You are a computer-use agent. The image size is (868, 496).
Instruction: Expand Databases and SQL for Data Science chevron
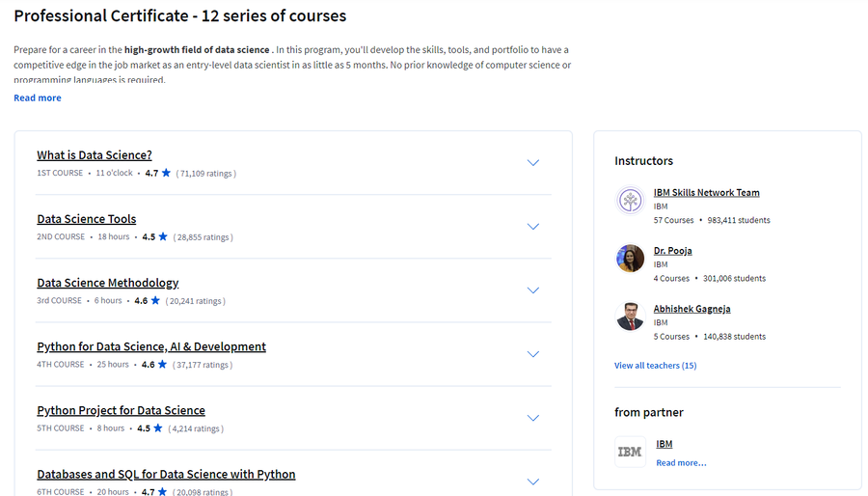pos(533,482)
